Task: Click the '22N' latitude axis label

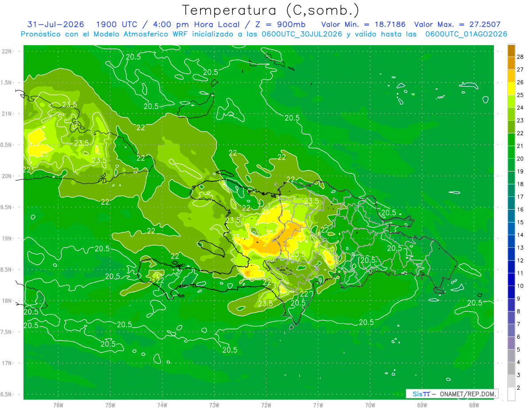Action: 8,51
